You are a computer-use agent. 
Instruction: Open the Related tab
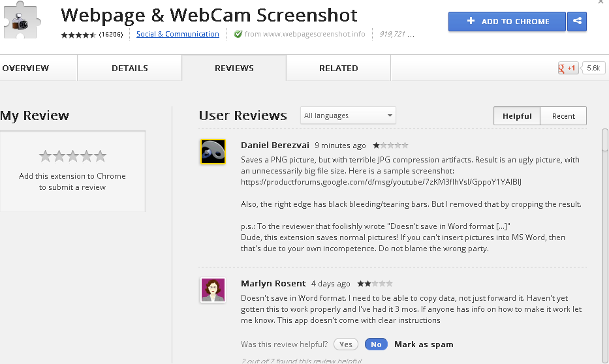(339, 68)
